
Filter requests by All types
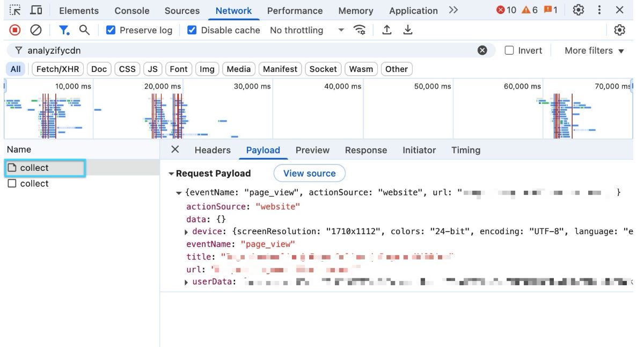click(x=16, y=69)
